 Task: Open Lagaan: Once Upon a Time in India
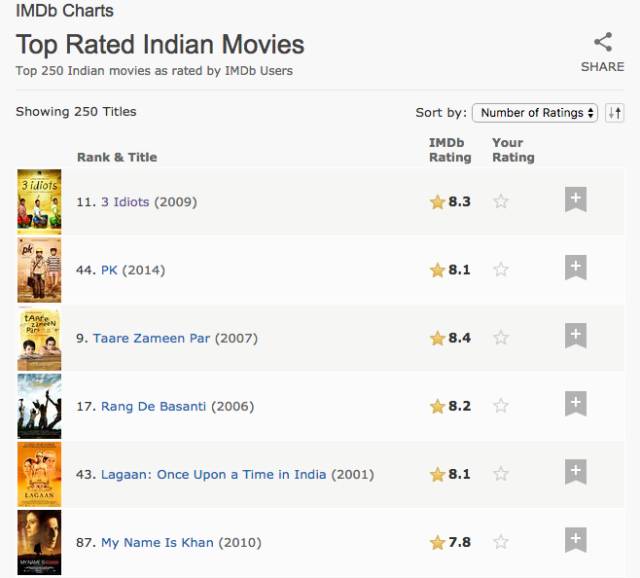(x=213, y=474)
